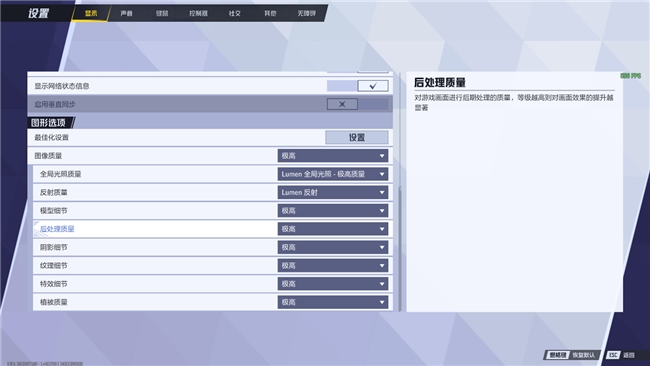This screenshot has height=366, width=650.
Task: Open the 全局光照质量 Lumen dropdown
Action: coord(333,174)
